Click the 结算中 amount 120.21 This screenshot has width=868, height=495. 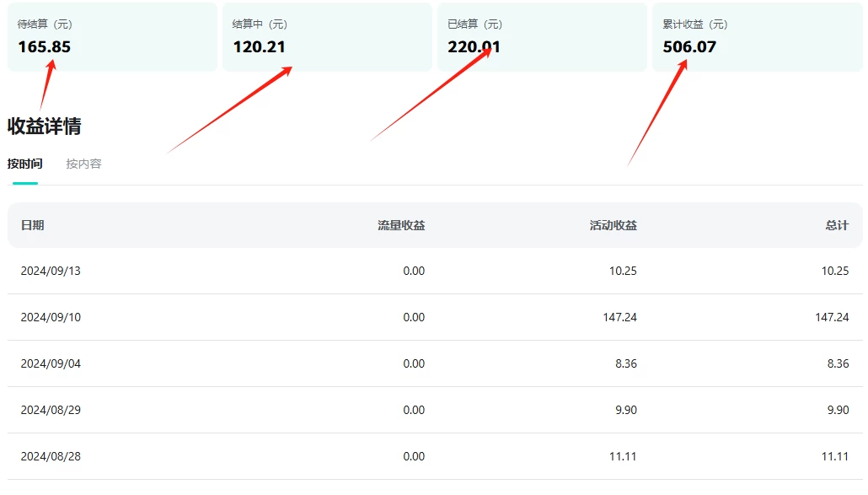point(256,46)
